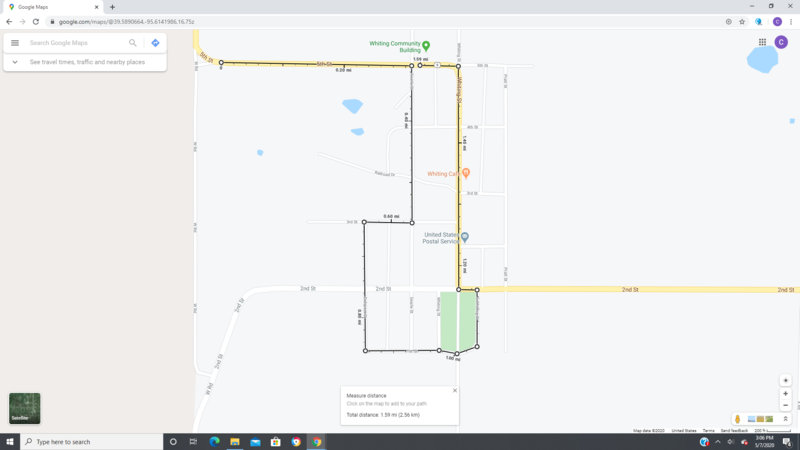Open the Google account avatar on map
The image size is (800, 450).
coord(781,42)
